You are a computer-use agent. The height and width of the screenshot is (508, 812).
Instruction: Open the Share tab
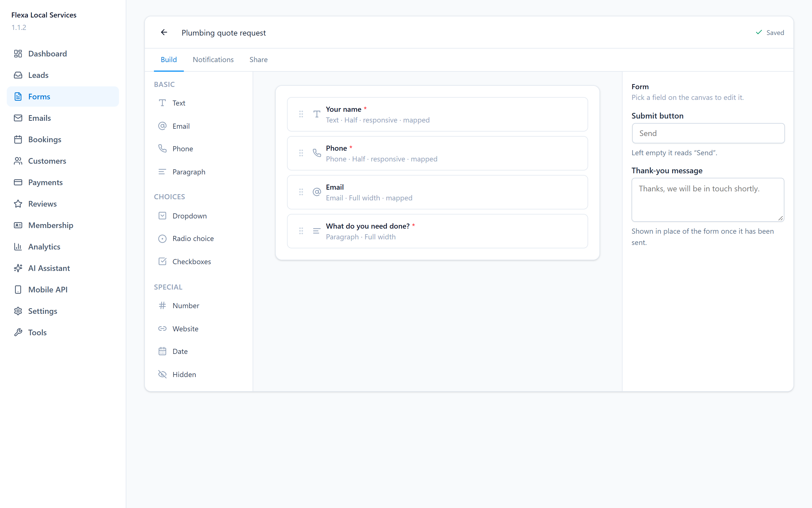[x=258, y=60]
